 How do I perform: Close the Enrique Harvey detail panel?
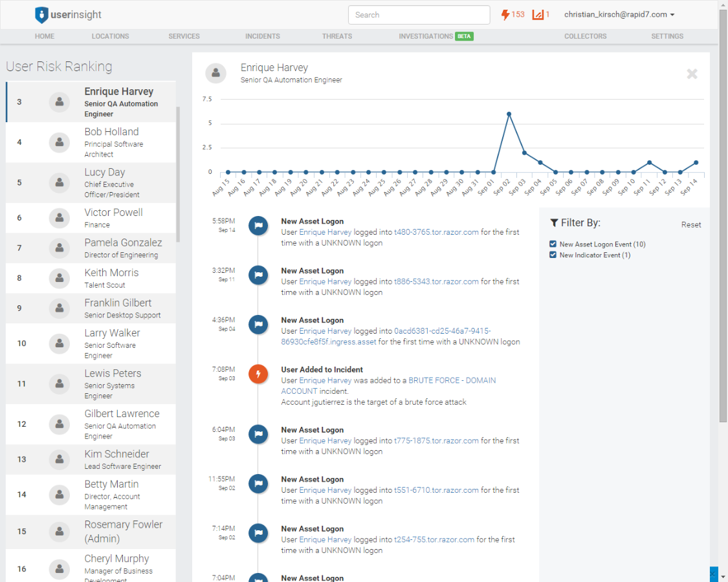692,74
